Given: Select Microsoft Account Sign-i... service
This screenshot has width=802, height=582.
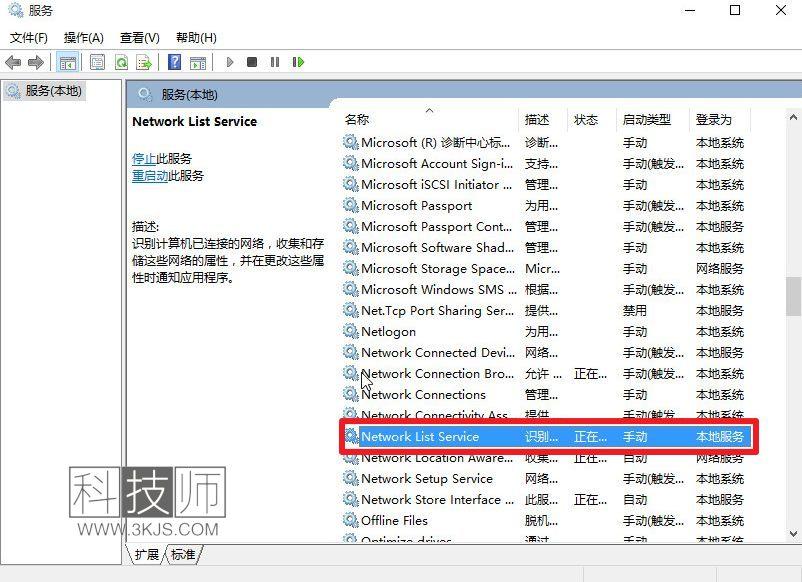Looking at the screenshot, I should pyautogui.click(x=545, y=164).
